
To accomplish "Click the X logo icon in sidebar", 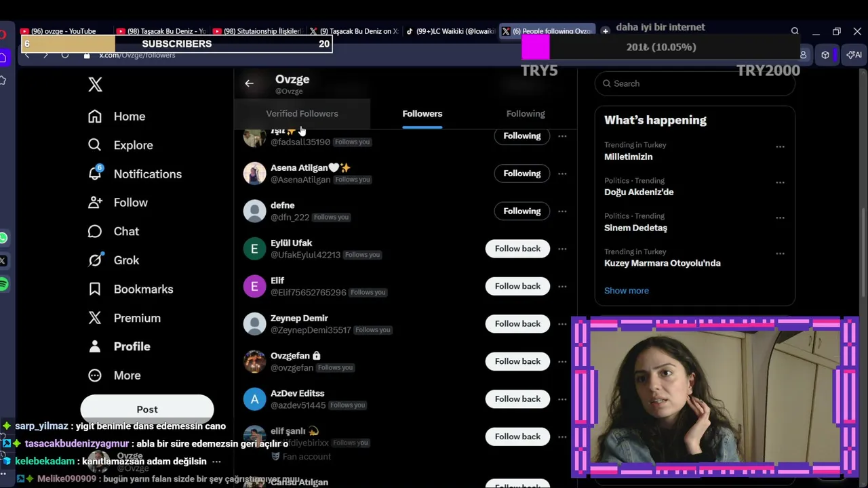I will tap(95, 84).
